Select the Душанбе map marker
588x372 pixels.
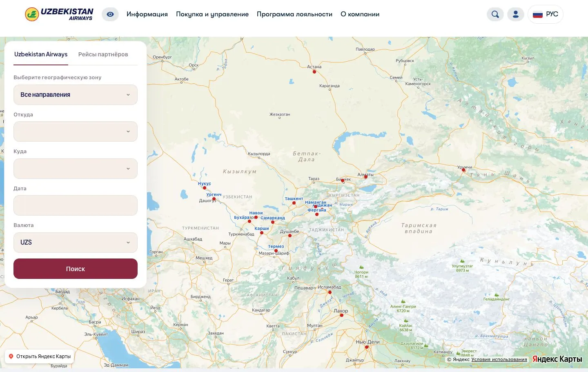290,236
